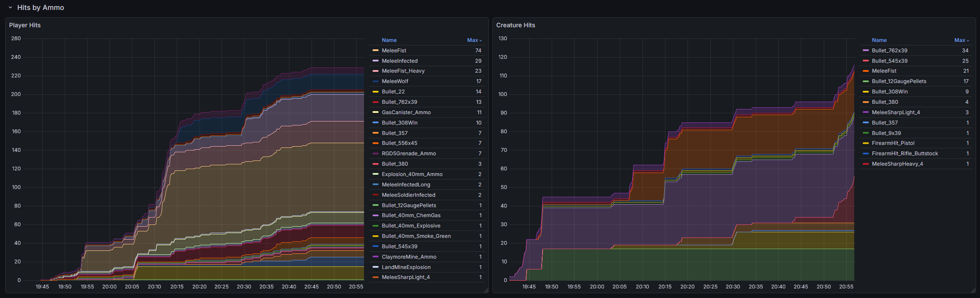Toggle MeleeSharpLight_4 in Player Hits legend
This screenshot has height=298, width=980.
coord(405,277)
